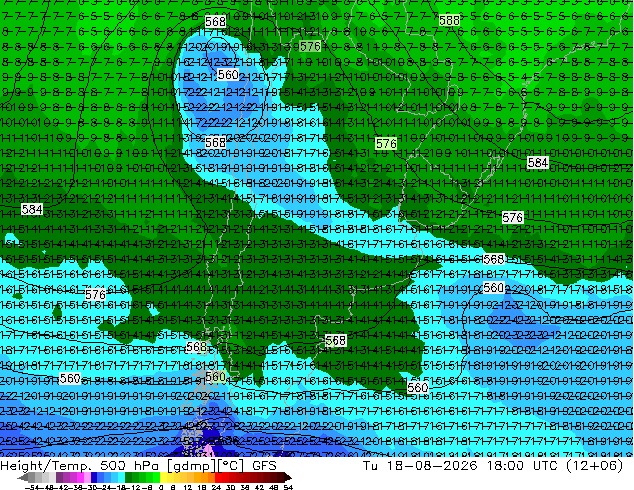Pick the dark blue swatch in the color scale

[x=94, y=477]
